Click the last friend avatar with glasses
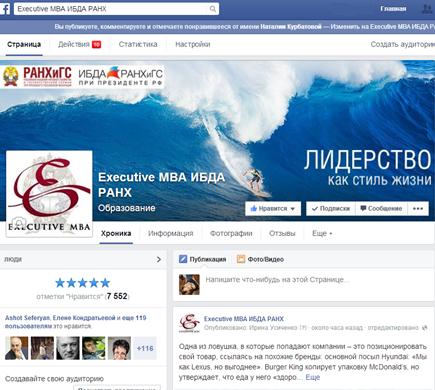This screenshot has height=390, width=435. click(119, 348)
